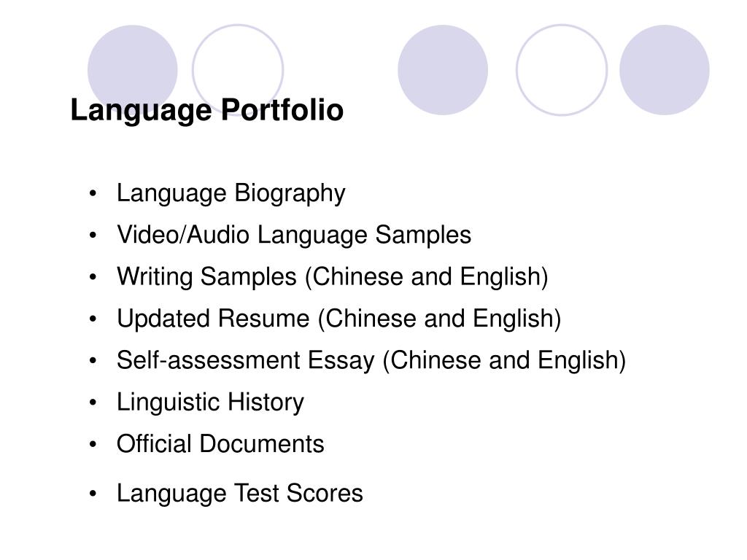Click the word Portfolio in the title
This screenshot has width=747, height=560.
[282, 109]
